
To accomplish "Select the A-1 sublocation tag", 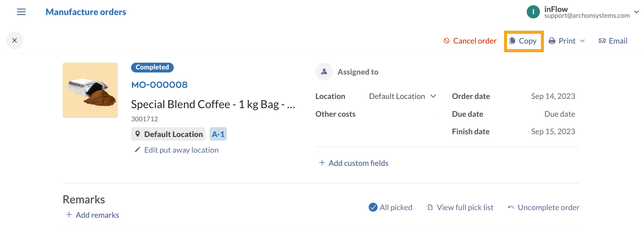I will [x=218, y=134].
